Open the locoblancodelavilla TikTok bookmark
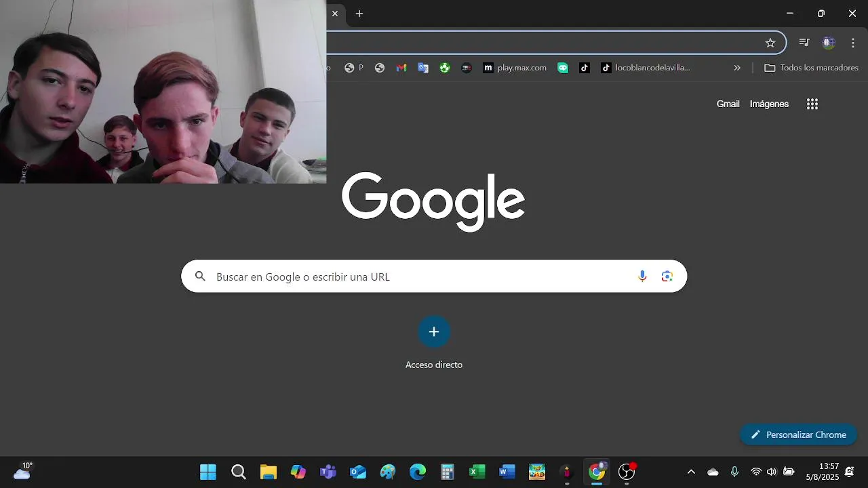 coord(646,68)
